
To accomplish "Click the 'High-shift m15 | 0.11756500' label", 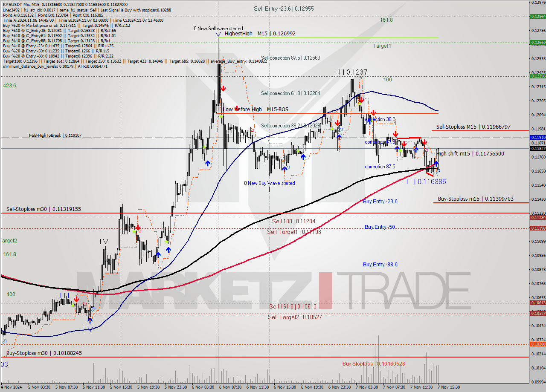I will pos(471,154).
